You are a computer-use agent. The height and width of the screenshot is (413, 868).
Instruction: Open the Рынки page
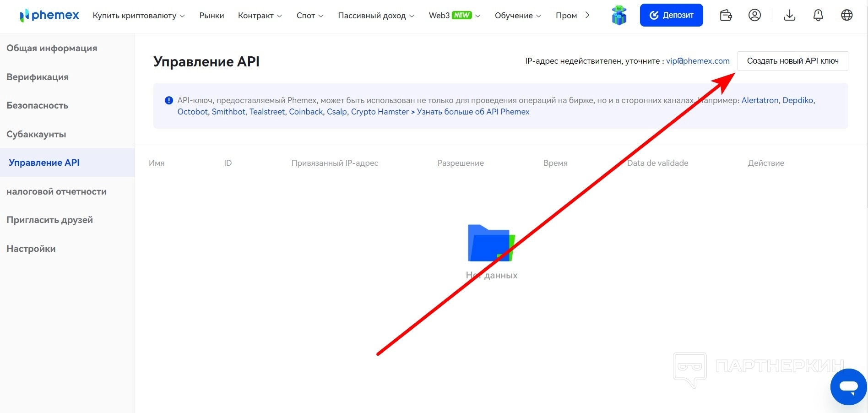pos(212,16)
